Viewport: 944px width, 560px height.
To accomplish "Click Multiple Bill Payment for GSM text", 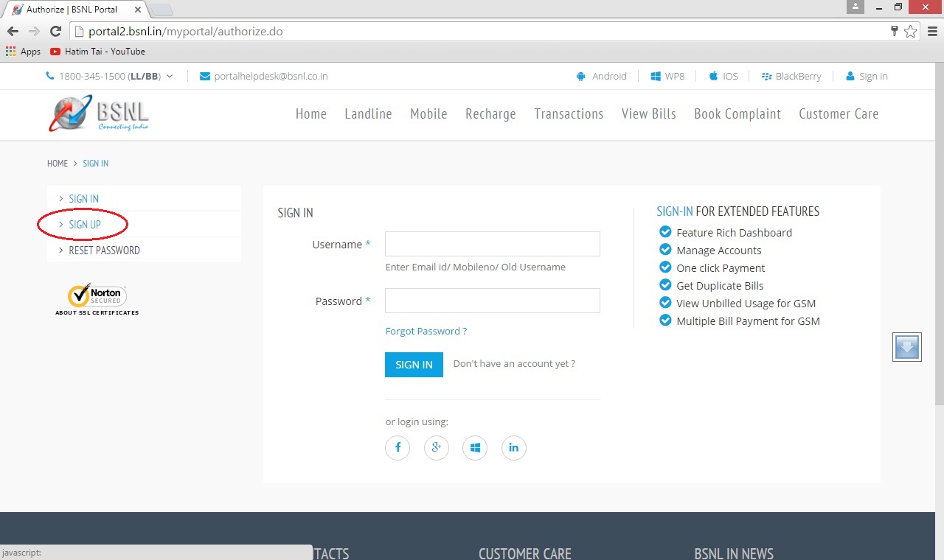I will [748, 321].
